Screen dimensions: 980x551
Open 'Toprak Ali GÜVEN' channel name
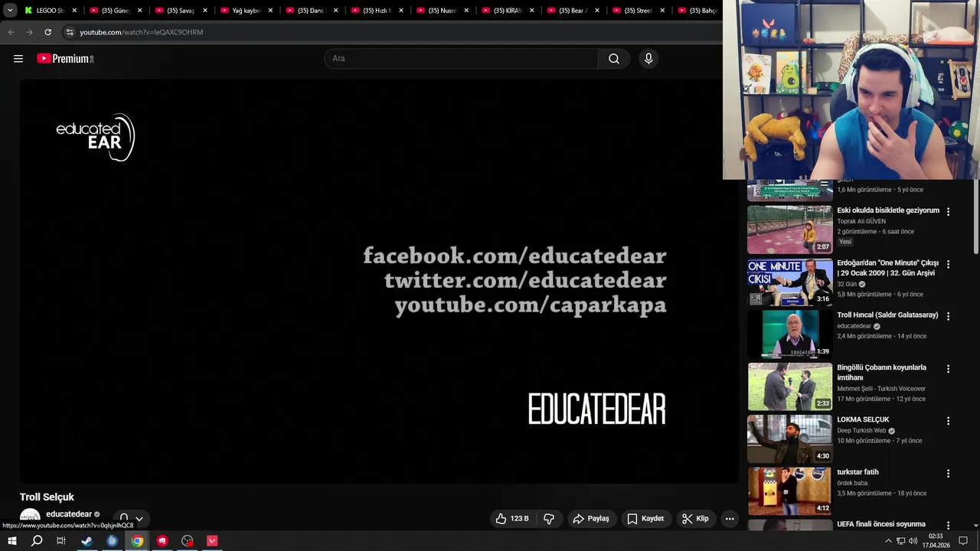point(861,221)
